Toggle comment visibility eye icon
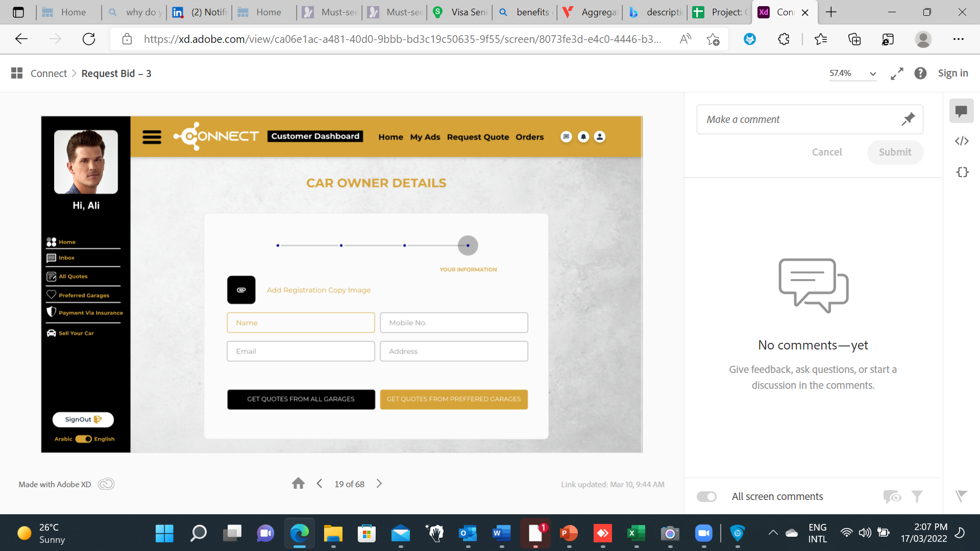The height and width of the screenshot is (551, 980). click(892, 496)
